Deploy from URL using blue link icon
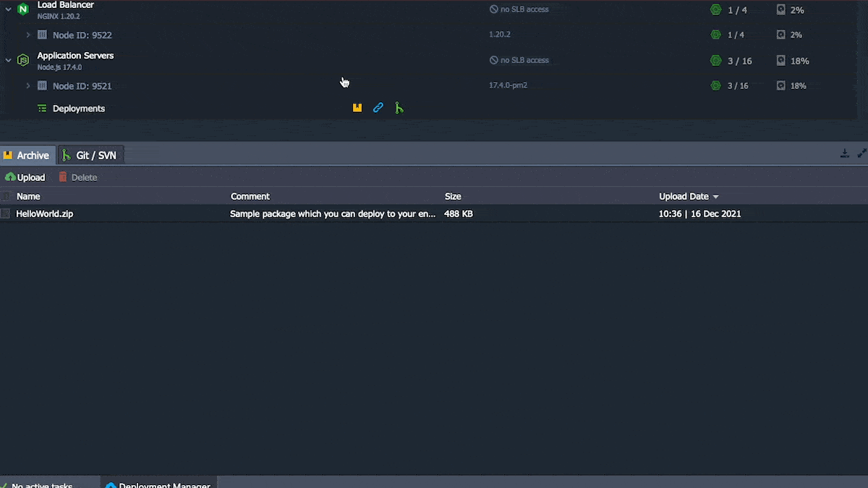Image resolution: width=868 pixels, height=488 pixels. [x=378, y=108]
